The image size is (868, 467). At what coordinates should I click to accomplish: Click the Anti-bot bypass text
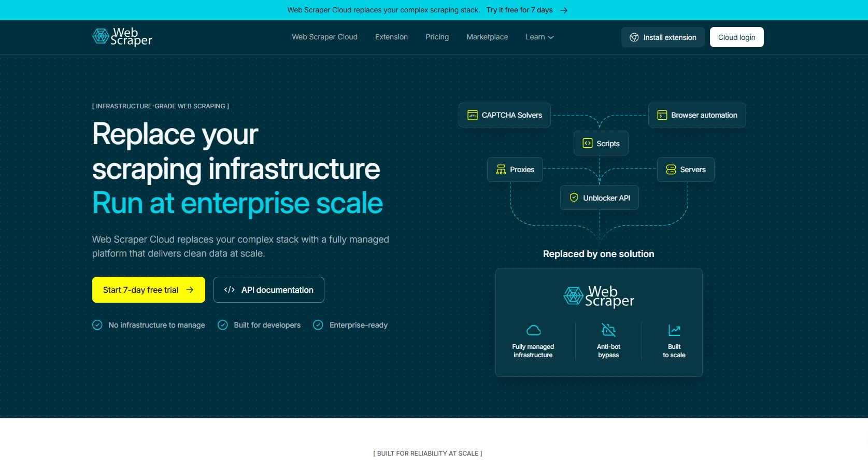click(608, 351)
